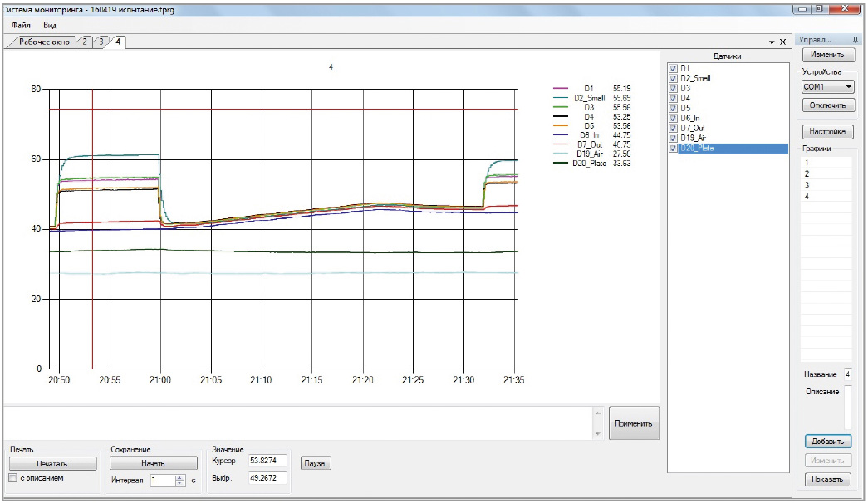This screenshot has height=503, width=868.
Task: Click the Применить button
Action: (634, 423)
